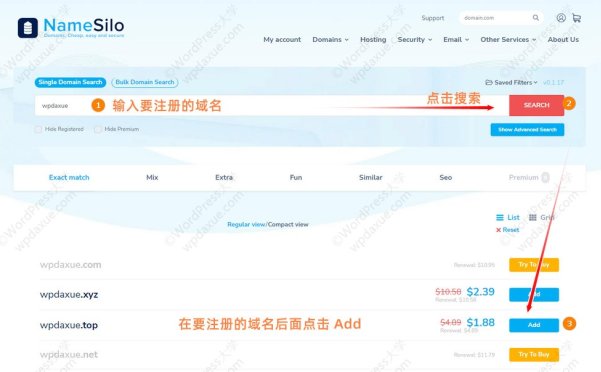Expand the Email menu
The image size is (601, 372).
click(456, 39)
